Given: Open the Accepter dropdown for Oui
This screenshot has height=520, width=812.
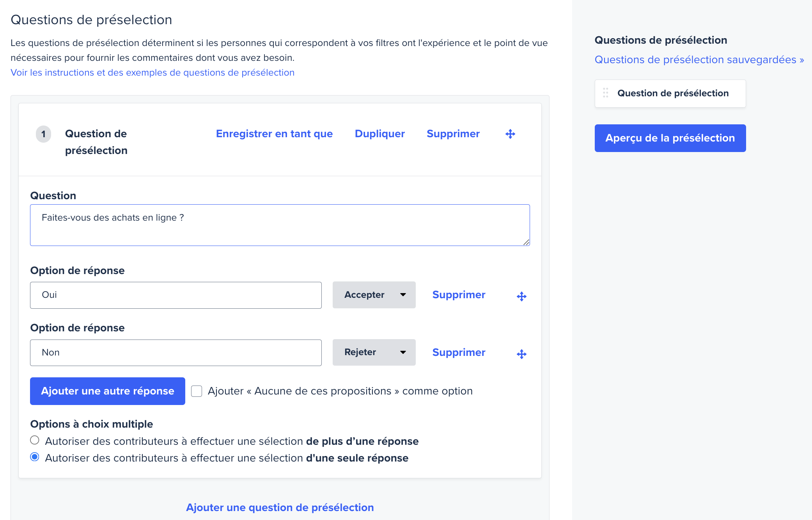Looking at the screenshot, I should (374, 295).
